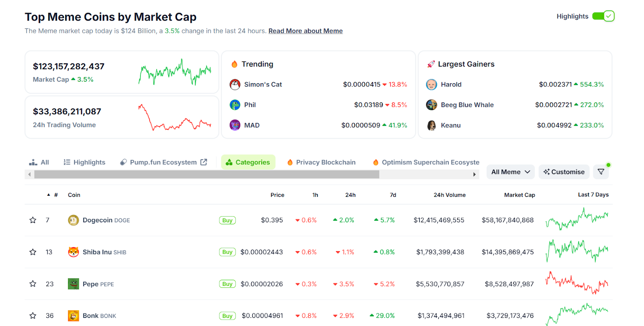Switch to the Highlights tab

click(85, 162)
